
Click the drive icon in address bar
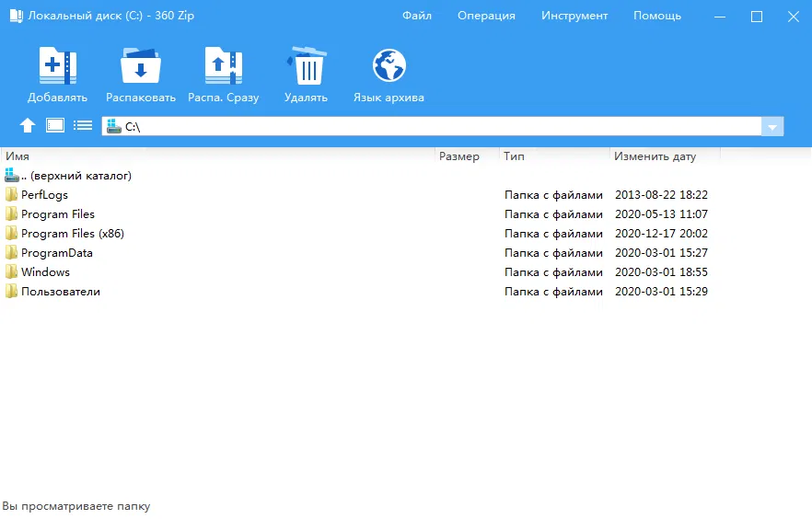[113, 126]
